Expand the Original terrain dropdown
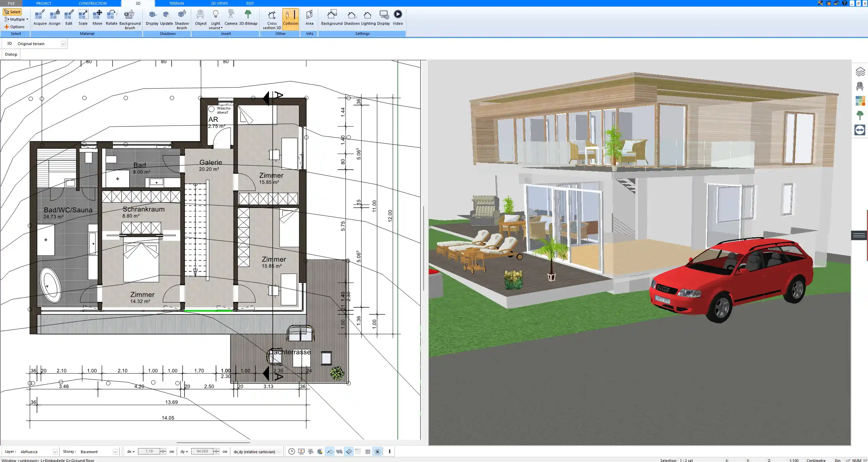The image size is (868, 462). (63, 44)
